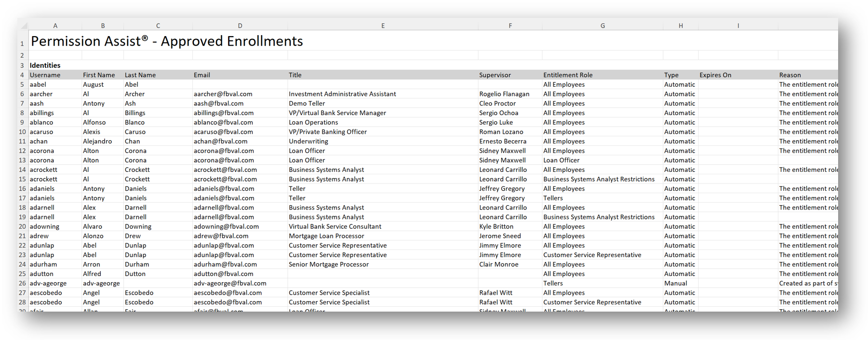Click the Reason column heading cell
This screenshot has width=868, height=340.
[x=790, y=75]
